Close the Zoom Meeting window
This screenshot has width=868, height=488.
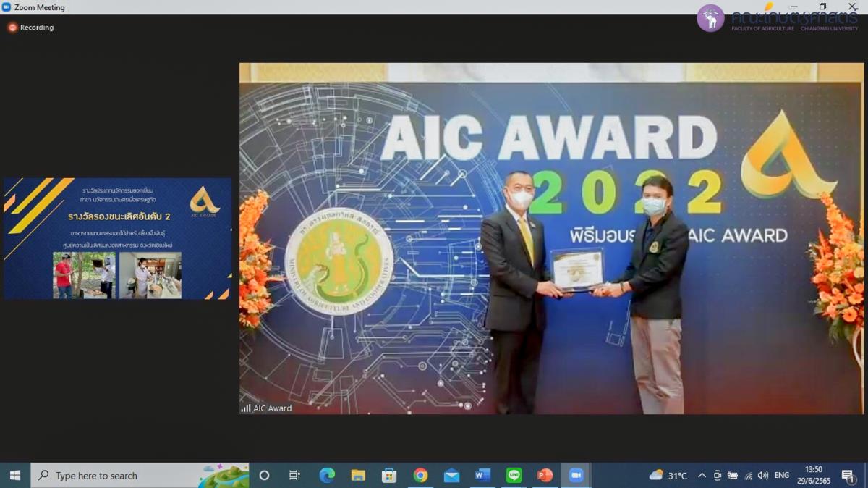pos(852,7)
